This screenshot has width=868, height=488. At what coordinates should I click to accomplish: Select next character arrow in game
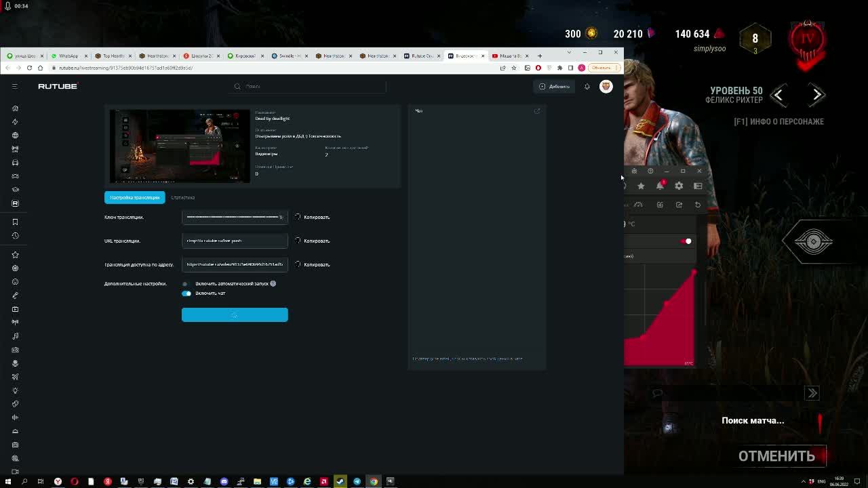pos(817,96)
